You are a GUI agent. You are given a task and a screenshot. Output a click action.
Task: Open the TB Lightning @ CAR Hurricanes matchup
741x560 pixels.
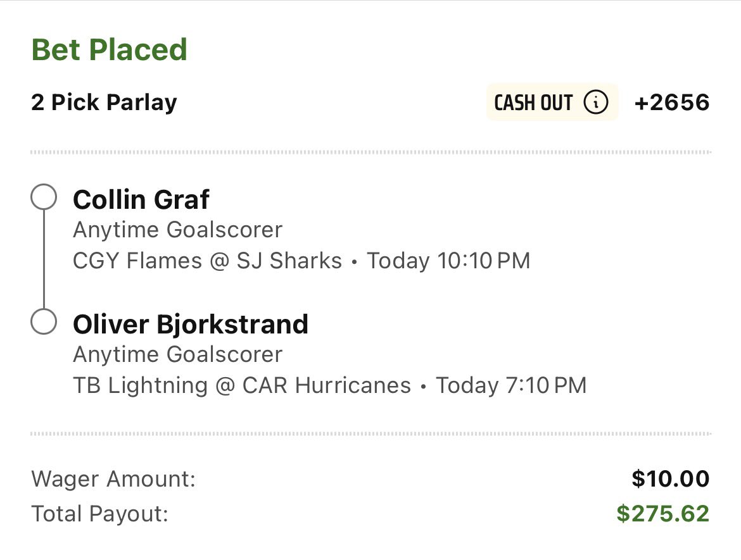point(242,385)
